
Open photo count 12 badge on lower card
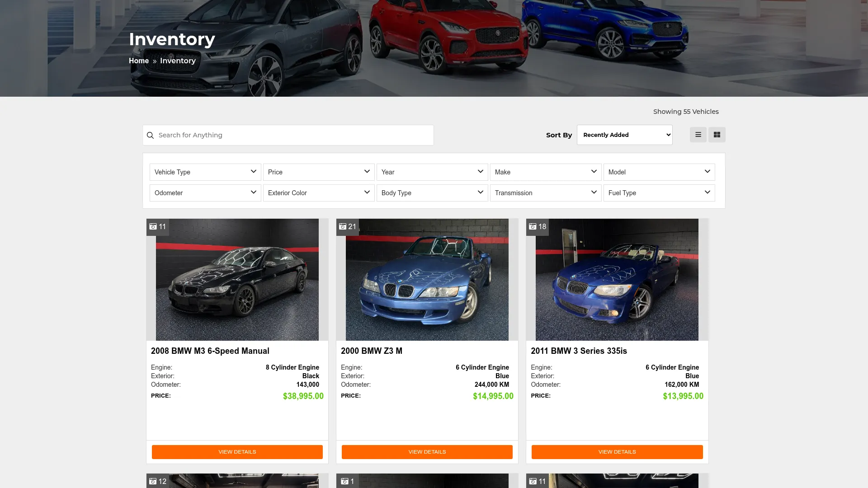[x=158, y=481]
